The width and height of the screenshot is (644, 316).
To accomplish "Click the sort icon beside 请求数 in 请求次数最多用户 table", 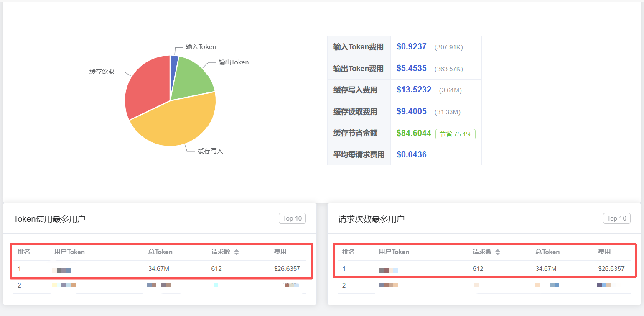I will (497, 252).
